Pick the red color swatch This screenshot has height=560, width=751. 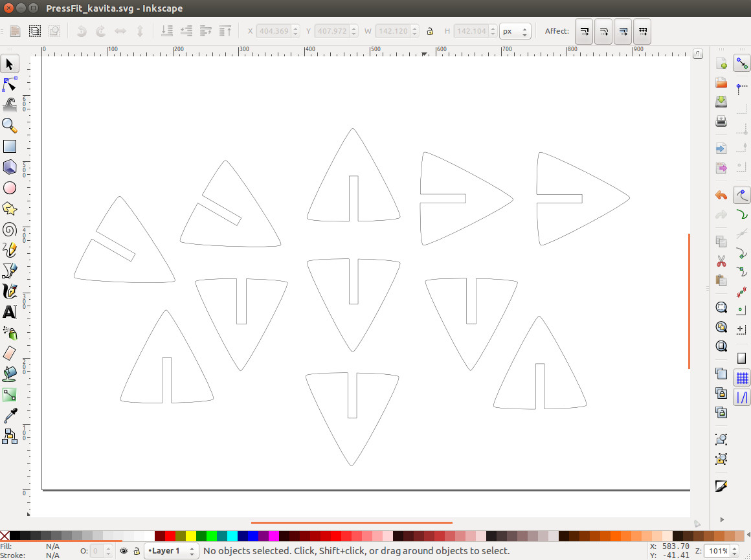[170, 535]
